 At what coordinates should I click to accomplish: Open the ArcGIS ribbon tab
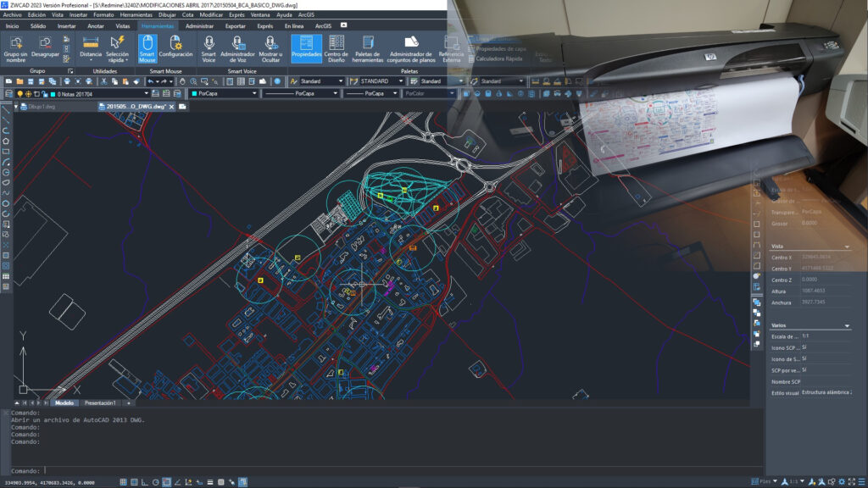tap(323, 26)
